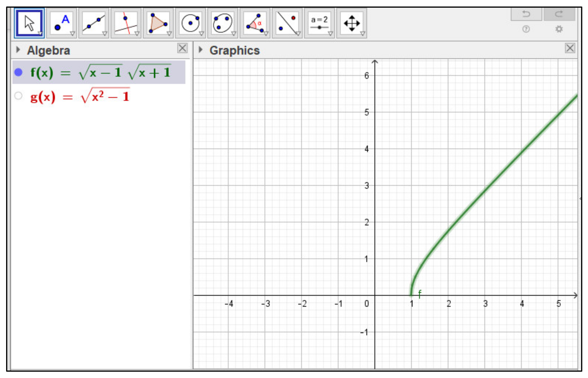588x378 pixels.
Task: Choose the Line through two points tool
Action: [x=93, y=23]
